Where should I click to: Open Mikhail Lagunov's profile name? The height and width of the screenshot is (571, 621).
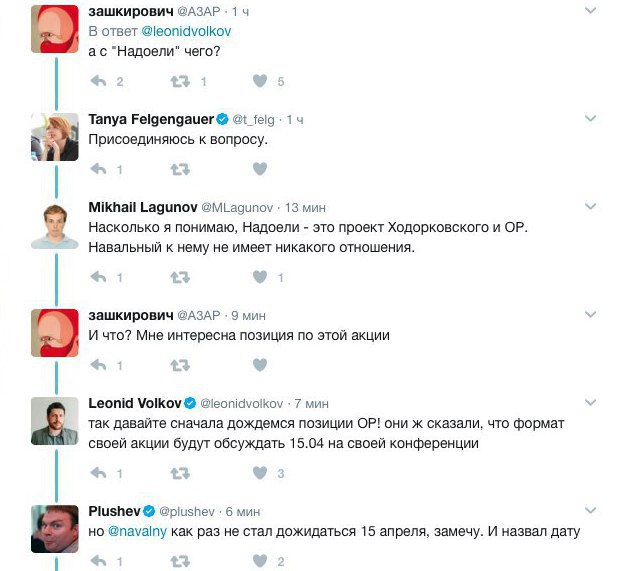(143, 207)
